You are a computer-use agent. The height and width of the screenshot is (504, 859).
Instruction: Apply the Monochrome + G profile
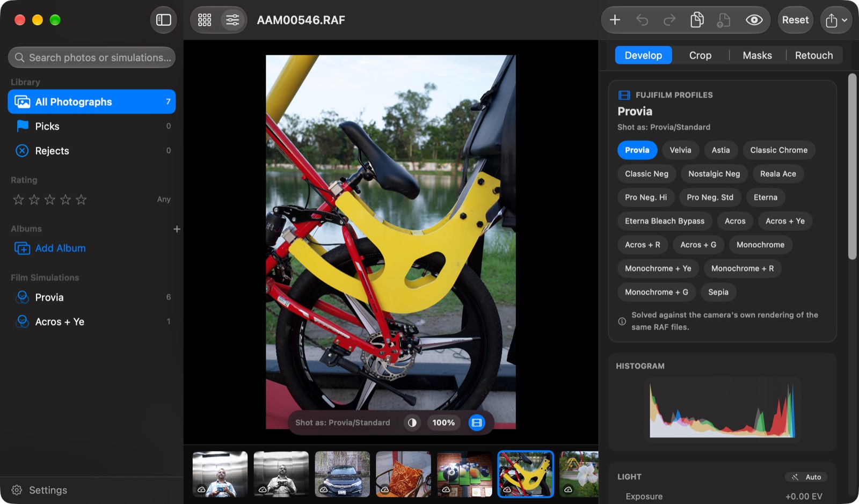point(656,292)
